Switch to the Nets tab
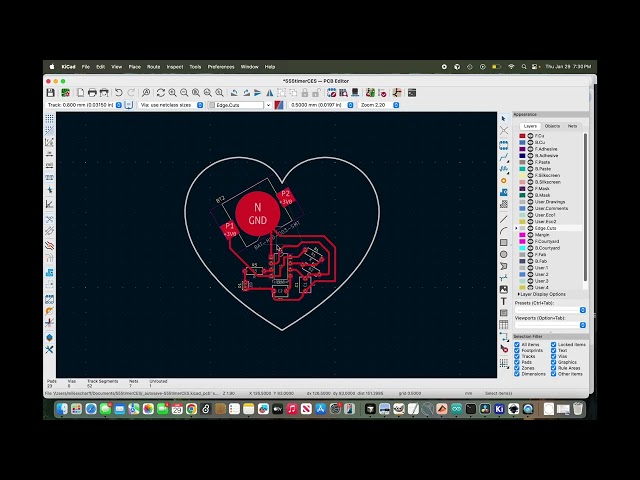640x480 pixels. point(572,126)
